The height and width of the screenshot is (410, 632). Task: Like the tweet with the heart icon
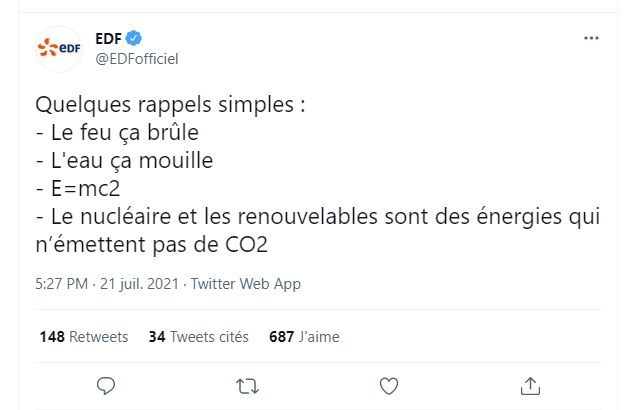387,385
